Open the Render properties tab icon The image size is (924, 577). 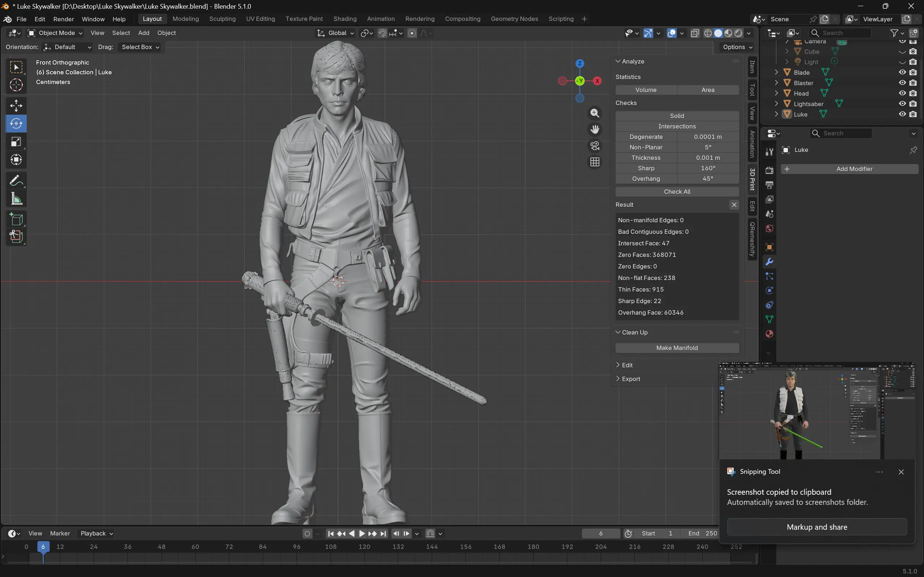[769, 171]
